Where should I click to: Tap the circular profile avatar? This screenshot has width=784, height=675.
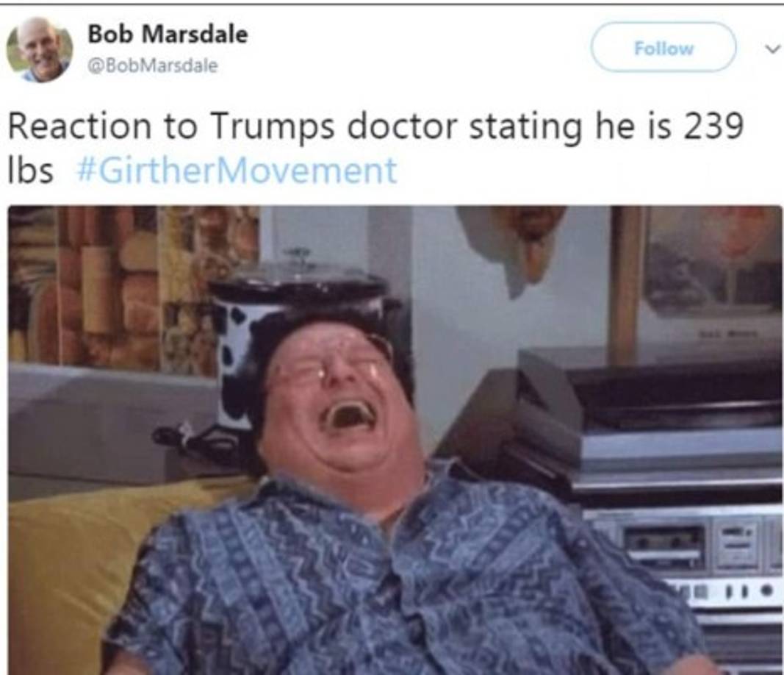(40, 49)
